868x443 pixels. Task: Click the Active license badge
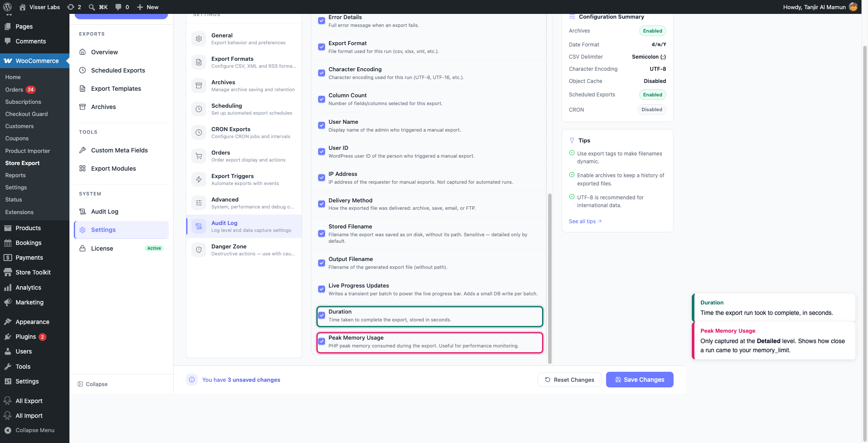coord(154,248)
